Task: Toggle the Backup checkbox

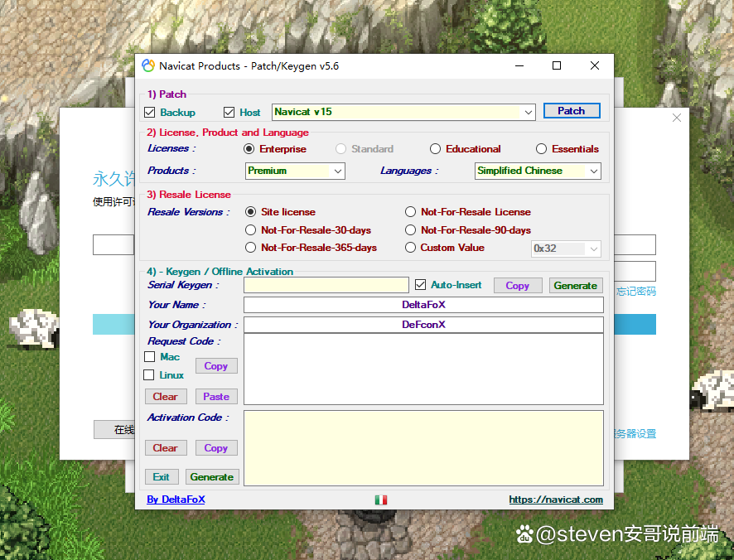Action: pyautogui.click(x=150, y=113)
